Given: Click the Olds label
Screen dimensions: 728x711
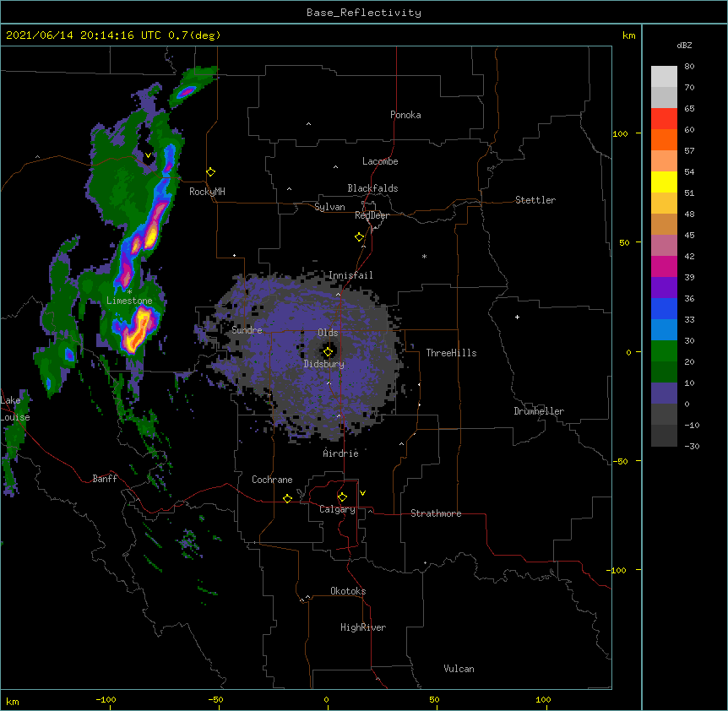Looking at the screenshot, I should [x=328, y=333].
